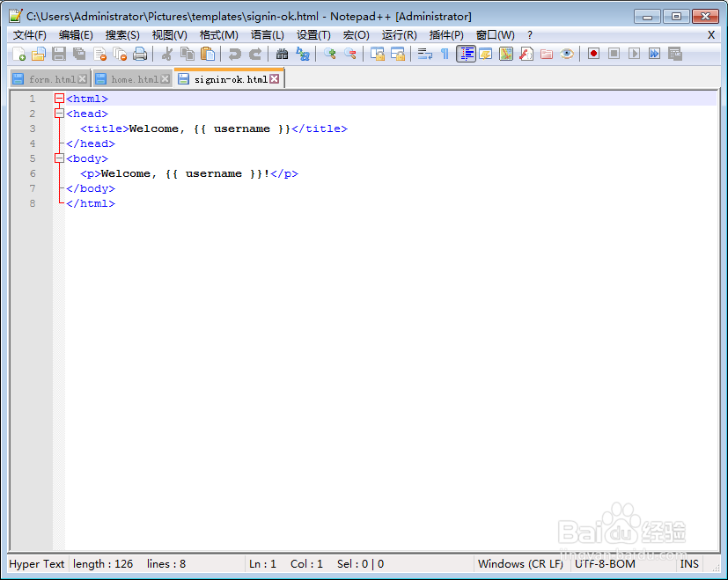Open the Replace dialog icon
728x580 pixels.
[302, 54]
